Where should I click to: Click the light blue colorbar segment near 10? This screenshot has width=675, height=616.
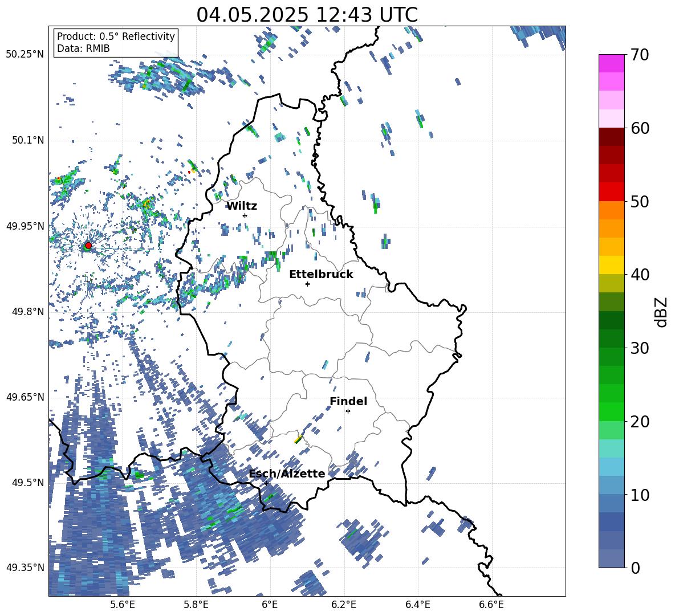pyautogui.click(x=611, y=486)
